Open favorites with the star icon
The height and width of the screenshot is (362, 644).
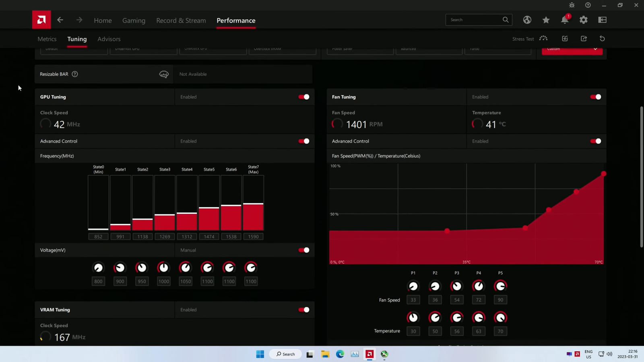point(546,20)
